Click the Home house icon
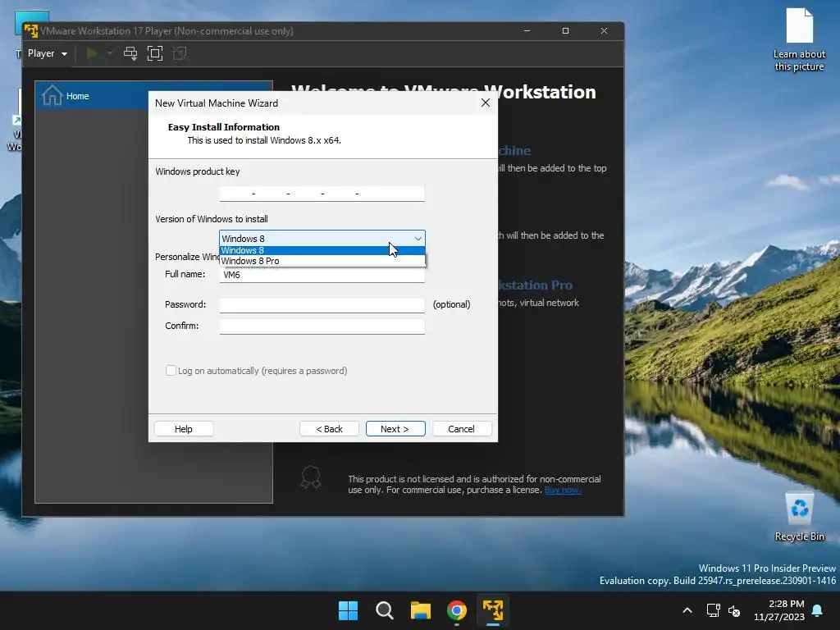This screenshot has height=630, width=840. 52,95
